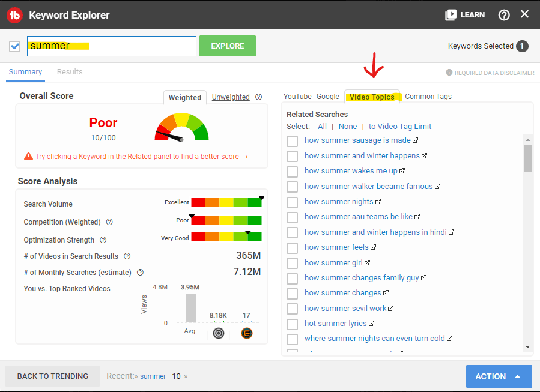Click the TubeBuddy logo icon
540x392 pixels.
pos(14,15)
